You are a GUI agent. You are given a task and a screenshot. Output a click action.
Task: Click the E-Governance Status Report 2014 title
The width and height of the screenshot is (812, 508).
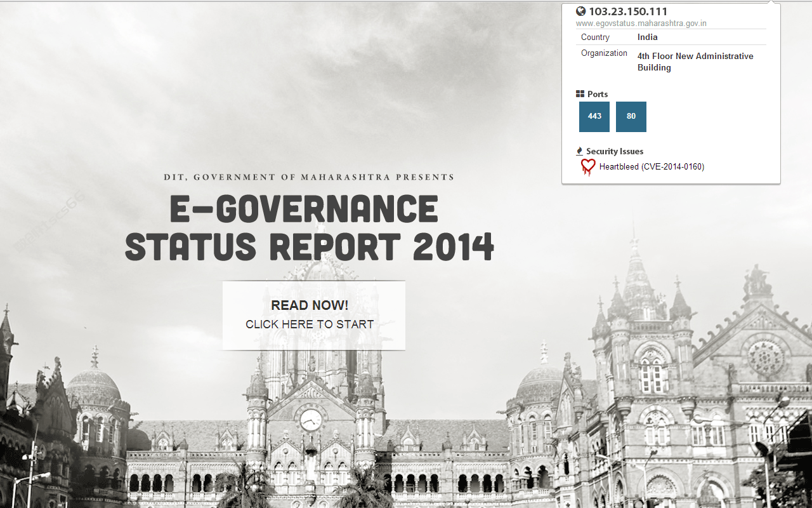pyautogui.click(x=310, y=228)
